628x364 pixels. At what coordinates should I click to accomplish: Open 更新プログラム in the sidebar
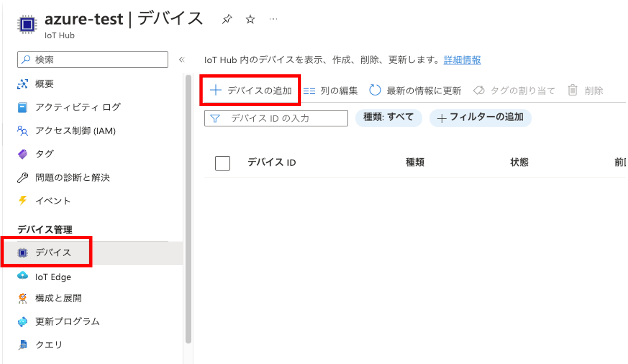pos(67,321)
